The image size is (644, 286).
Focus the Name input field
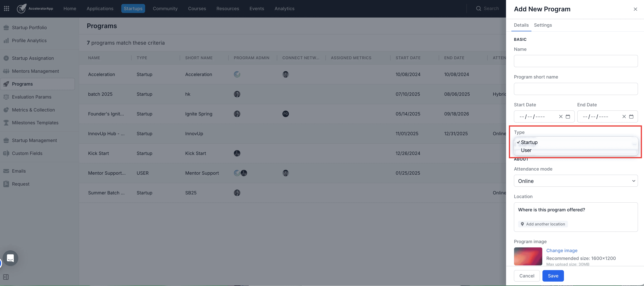576,61
